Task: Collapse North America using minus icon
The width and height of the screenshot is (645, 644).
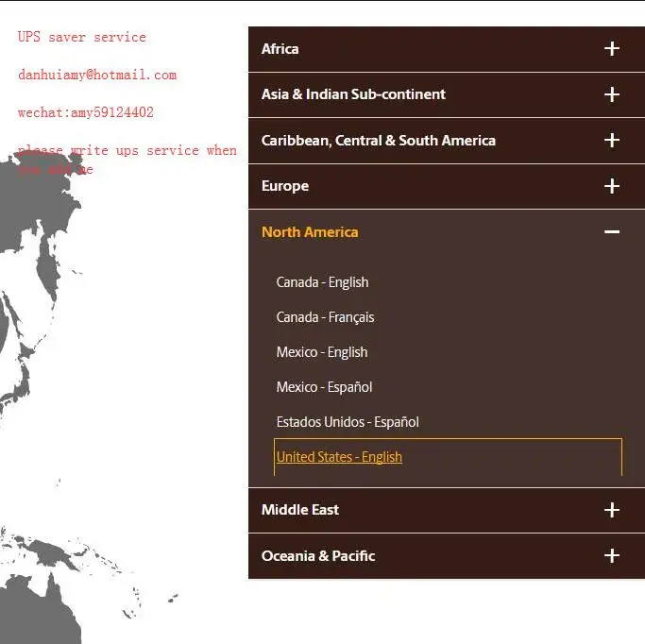Action: pos(612,232)
